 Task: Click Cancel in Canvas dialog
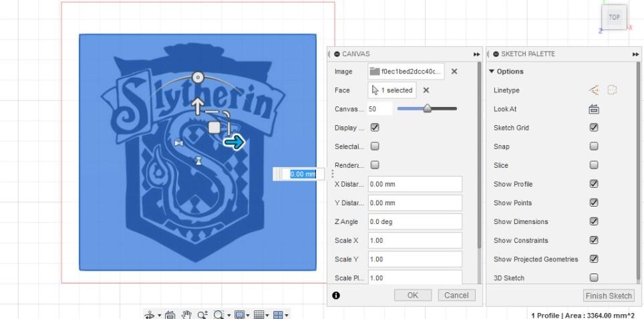point(456,295)
